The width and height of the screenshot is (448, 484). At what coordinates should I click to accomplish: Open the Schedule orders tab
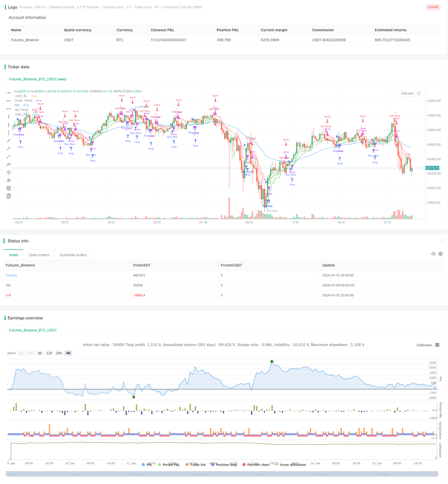pyautogui.click(x=73, y=255)
